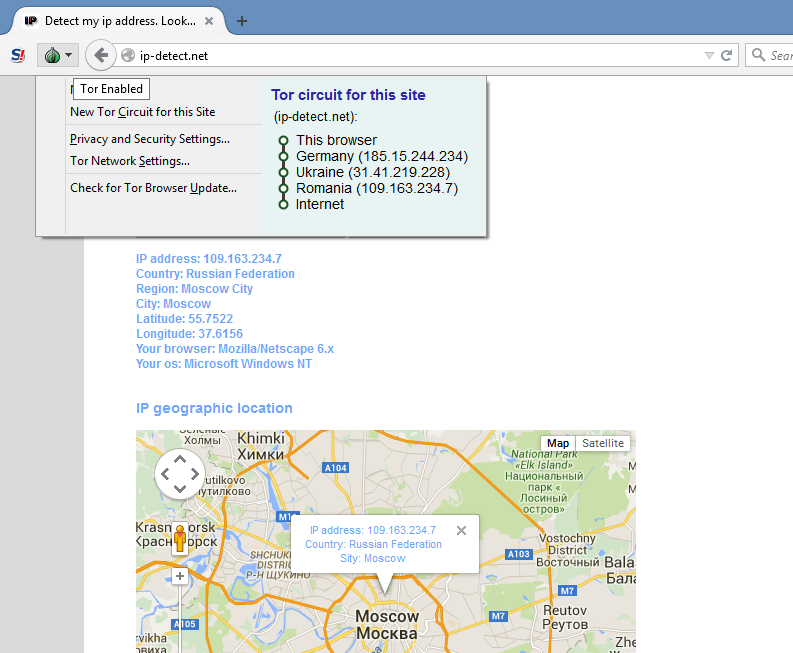This screenshot has height=653, width=793.
Task: Close the map info popup
Action: coord(461,531)
